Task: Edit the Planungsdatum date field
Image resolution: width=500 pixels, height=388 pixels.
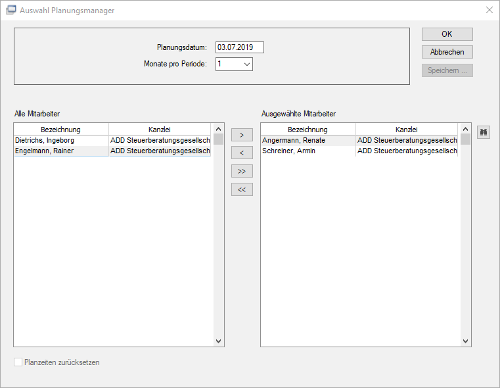Action: click(x=239, y=47)
